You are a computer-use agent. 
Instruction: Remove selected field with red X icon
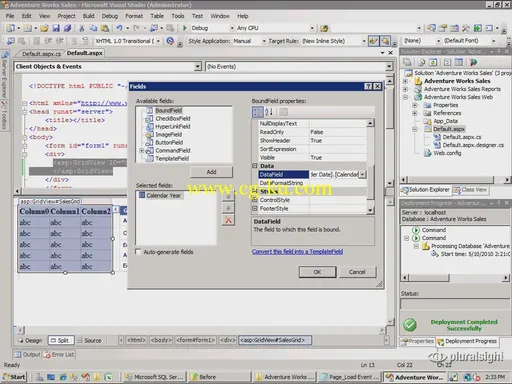coord(228,220)
